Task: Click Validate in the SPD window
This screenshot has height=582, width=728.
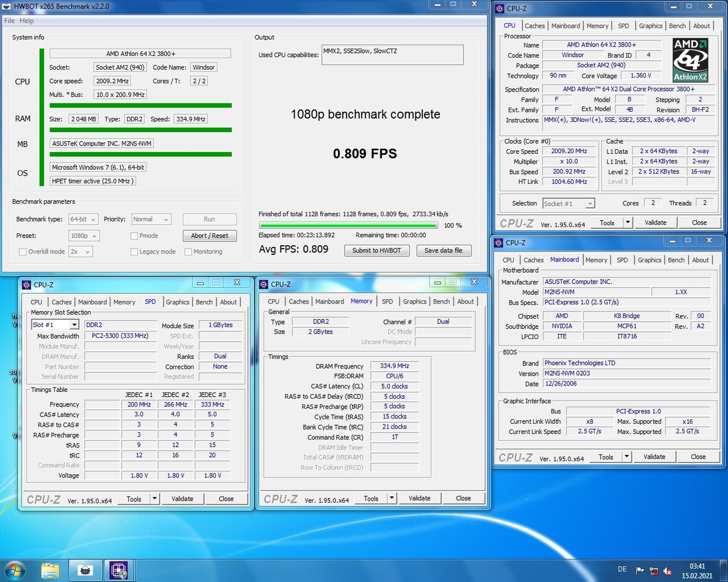Action: [x=182, y=498]
